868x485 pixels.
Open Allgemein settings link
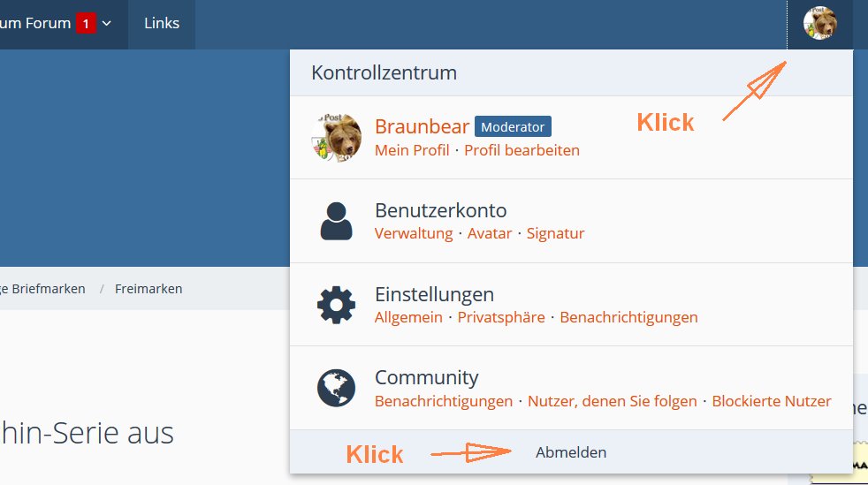[408, 317]
